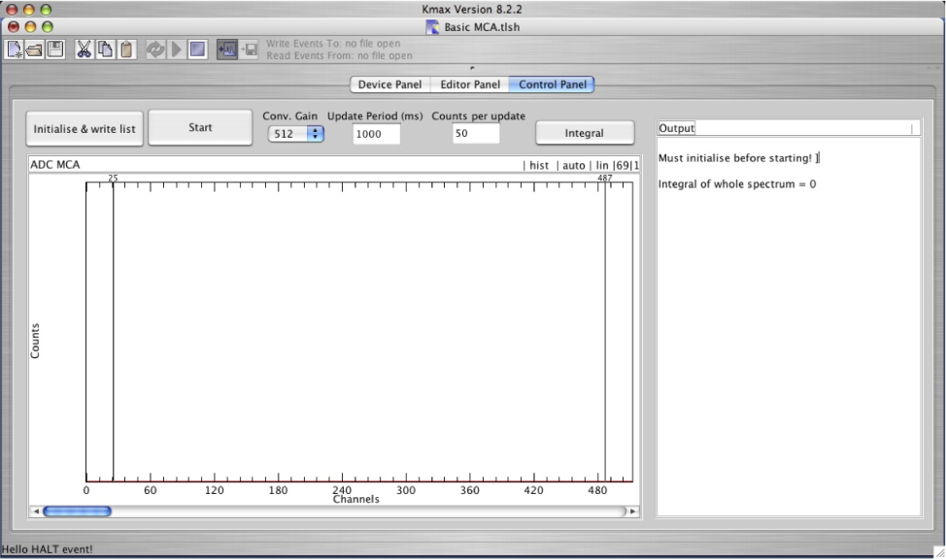This screenshot has height=560, width=946.
Task: Click the 'ADC MCA' histogram title
Action: coord(55,165)
